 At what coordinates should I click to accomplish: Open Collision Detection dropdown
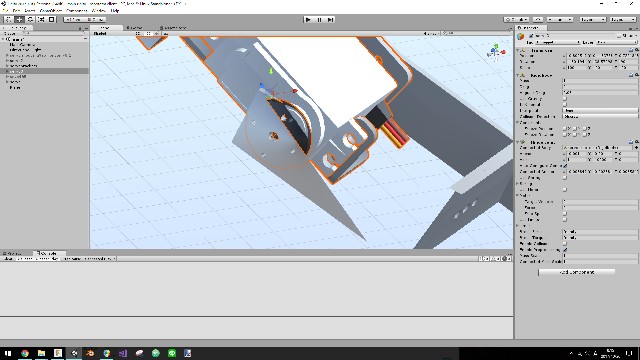pyautogui.click(x=600, y=117)
